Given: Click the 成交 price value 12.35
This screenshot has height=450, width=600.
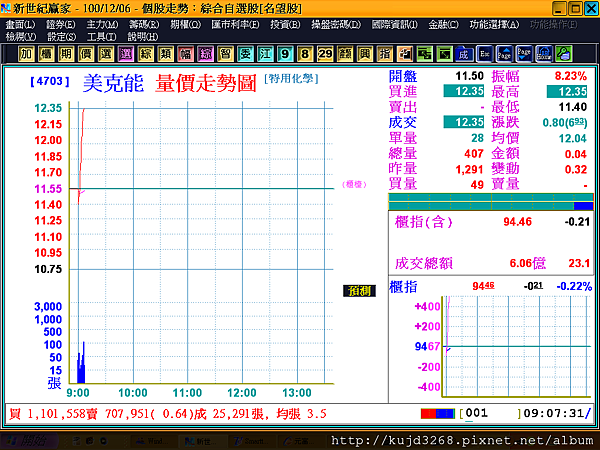Looking at the screenshot, I should click(x=464, y=122).
